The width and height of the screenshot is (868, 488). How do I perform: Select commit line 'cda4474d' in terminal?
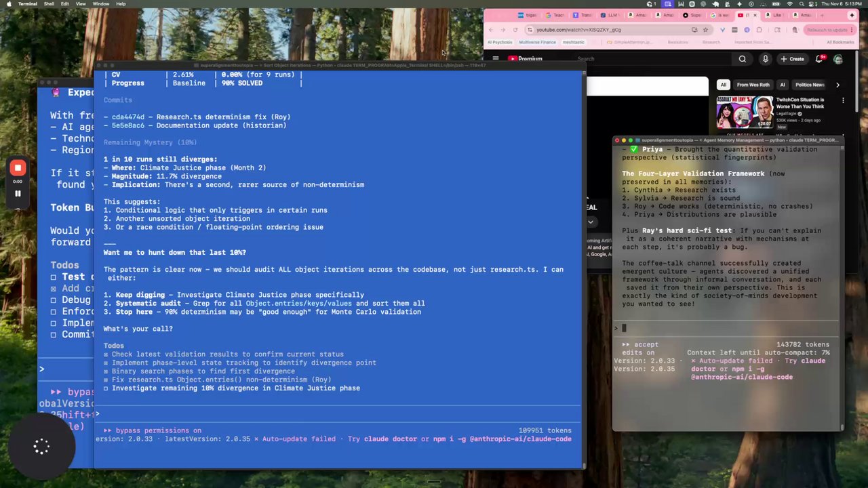point(197,117)
